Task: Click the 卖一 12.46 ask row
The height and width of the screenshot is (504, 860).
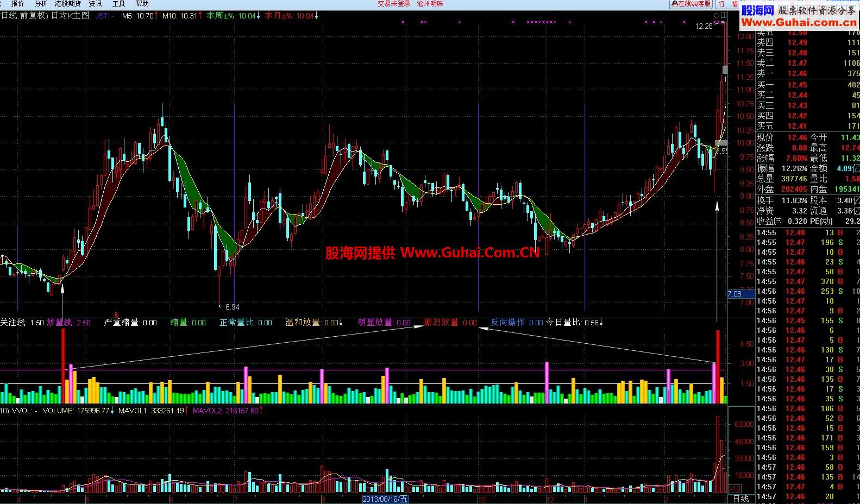Action: tap(808, 74)
